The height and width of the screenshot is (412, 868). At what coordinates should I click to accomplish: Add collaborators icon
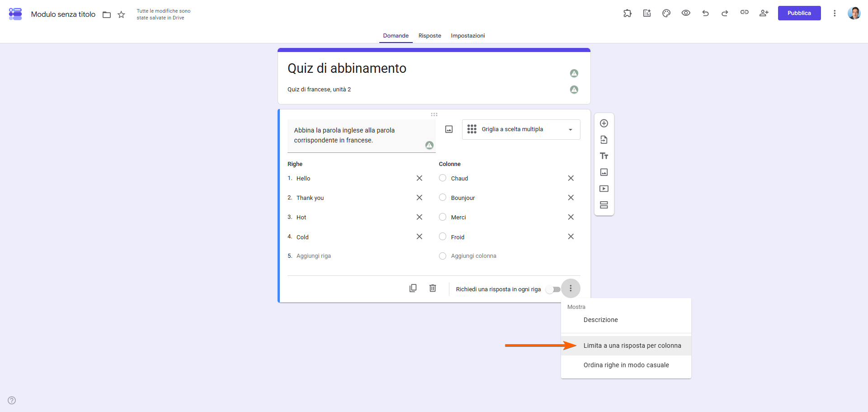[x=764, y=13]
